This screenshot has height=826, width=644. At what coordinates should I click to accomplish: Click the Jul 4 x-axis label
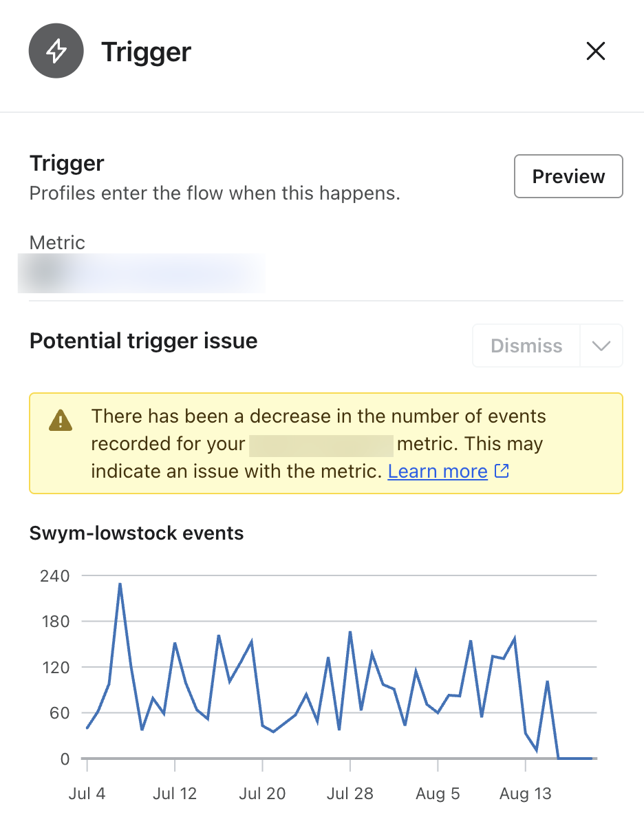pos(87,794)
